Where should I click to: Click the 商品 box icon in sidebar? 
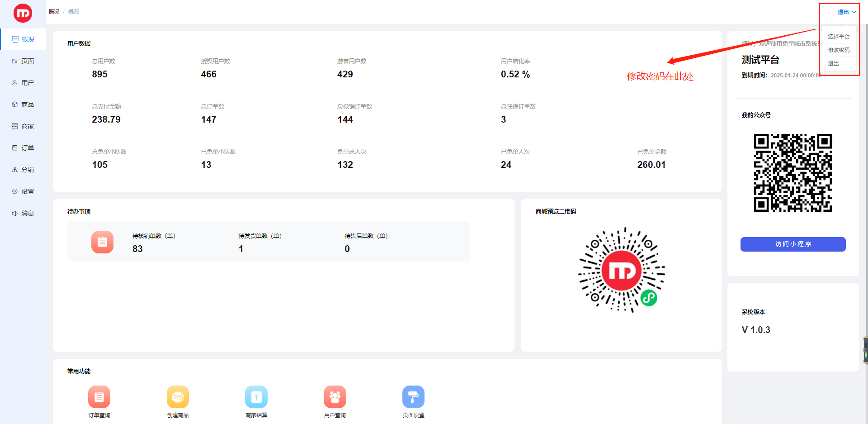pyautogui.click(x=15, y=105)
